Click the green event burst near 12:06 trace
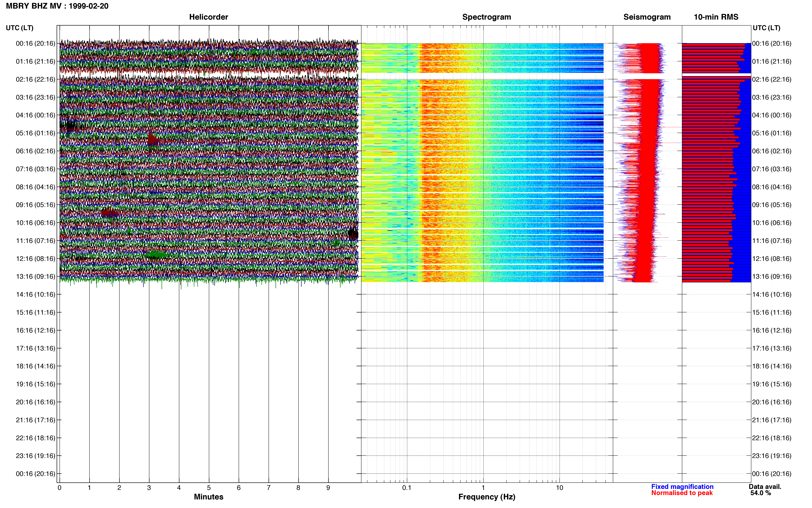The height and width of the screenshot is (508, 812). tap(157, 255)
